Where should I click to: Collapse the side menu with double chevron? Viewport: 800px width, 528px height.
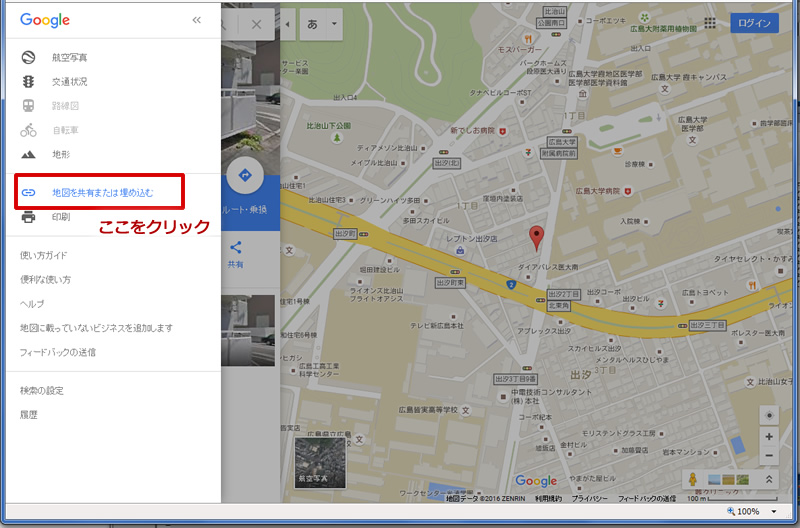coord(196,20)
